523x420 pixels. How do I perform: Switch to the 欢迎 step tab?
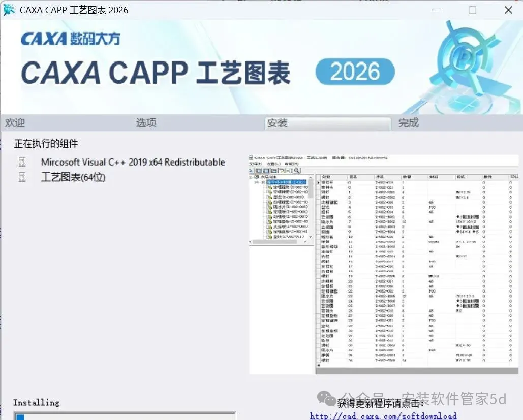(x=15, y=123)
